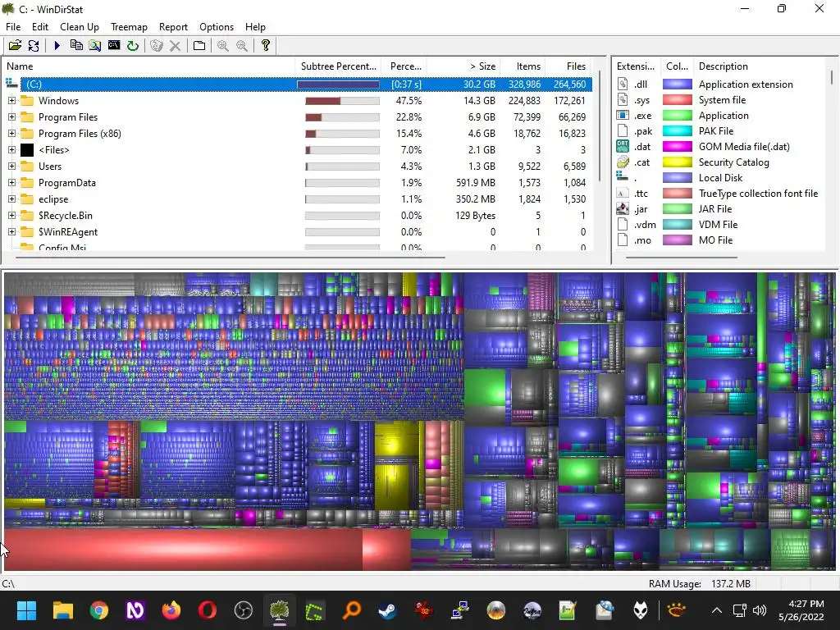Select the 'JAR File' extension row
The image size is (840, 630).
click(719, 209)
